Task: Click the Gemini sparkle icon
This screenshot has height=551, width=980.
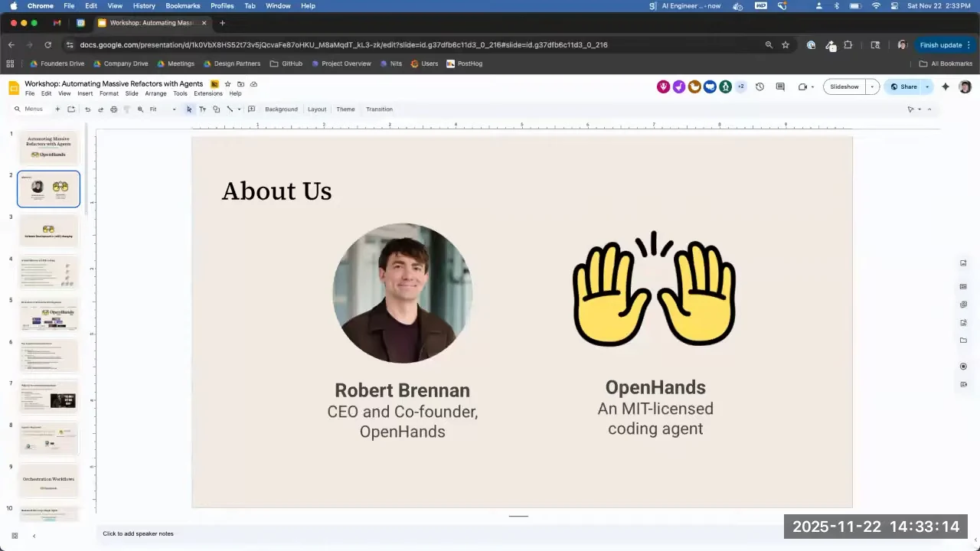Action: pyautogui.click(x=946, y=86)
